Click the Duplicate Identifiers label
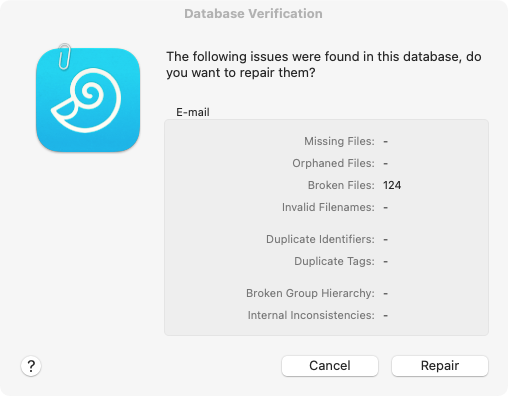 [x=320, y=239]
